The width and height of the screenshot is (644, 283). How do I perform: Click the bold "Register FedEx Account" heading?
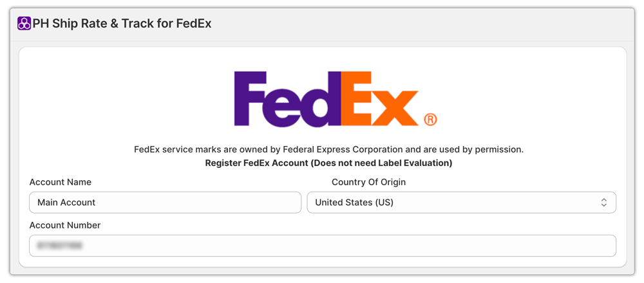click(x=256, y=163)
